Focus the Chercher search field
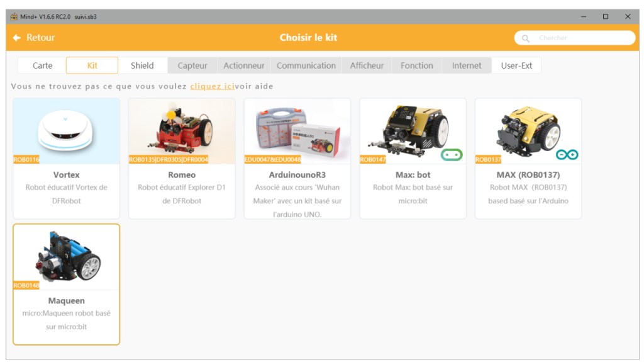This screenshot has width=644, height=362. (582, 38)
